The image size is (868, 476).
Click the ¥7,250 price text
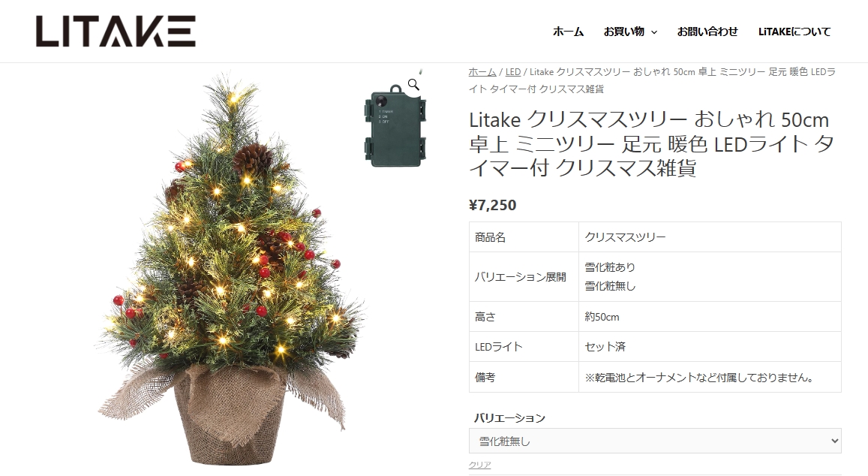pos(493,205)
